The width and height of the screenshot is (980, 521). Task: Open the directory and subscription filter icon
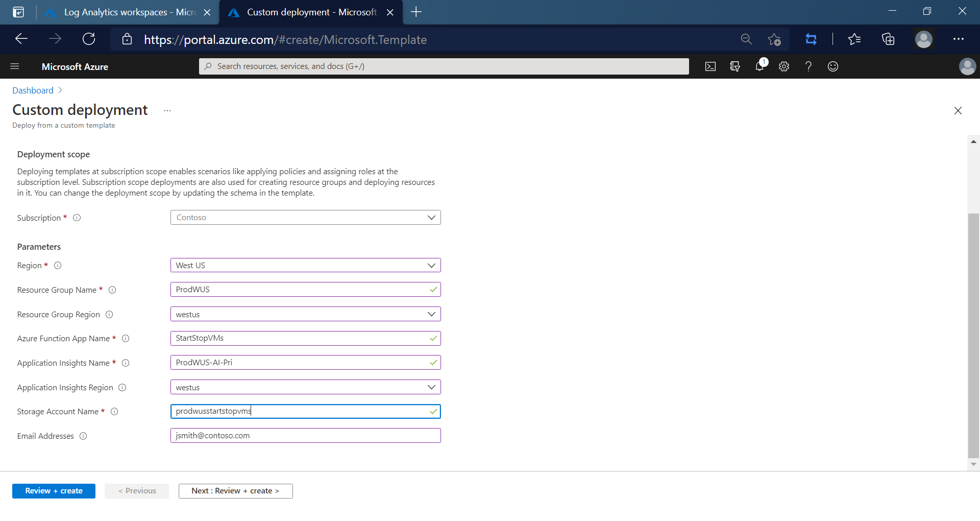coord(735,66)
